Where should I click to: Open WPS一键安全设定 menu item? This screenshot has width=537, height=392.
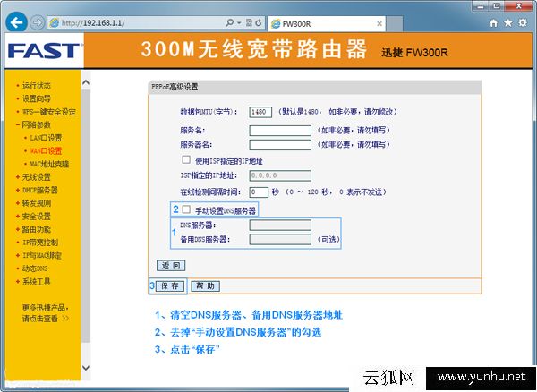49,112
